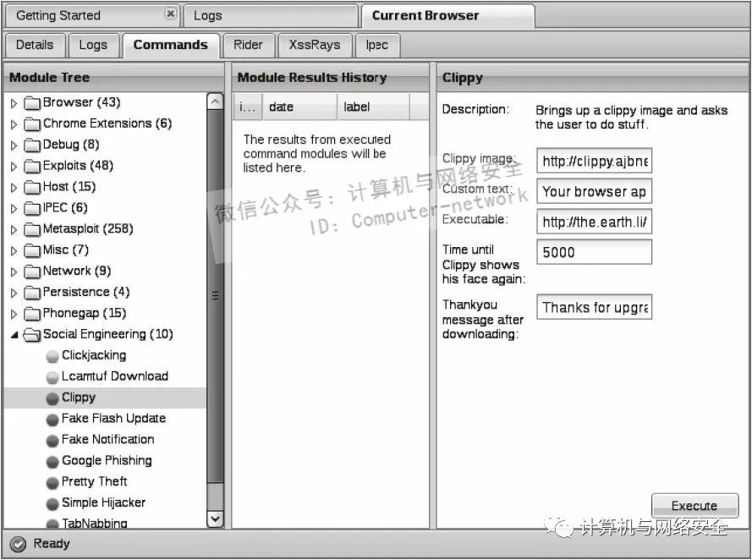The height and width of the screenshot is (560, 752).
Task: Expand the Exploits (48) tree node
Action: tap(14, 167)
